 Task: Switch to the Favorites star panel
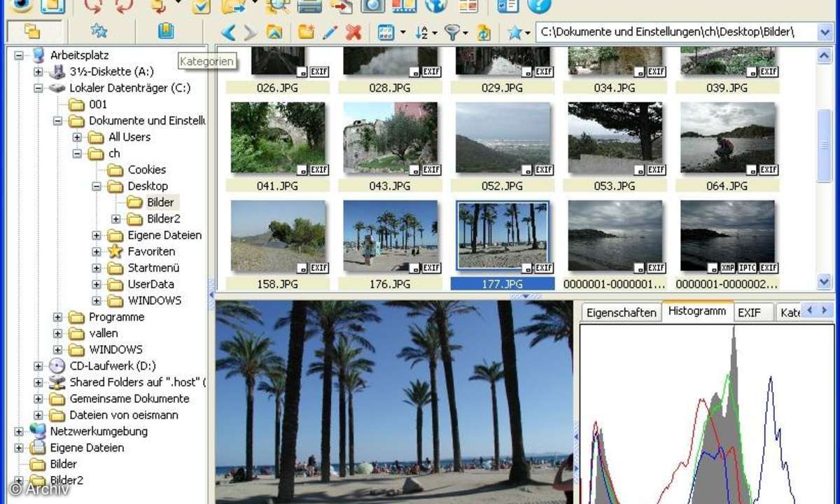(x=99, y=31)
